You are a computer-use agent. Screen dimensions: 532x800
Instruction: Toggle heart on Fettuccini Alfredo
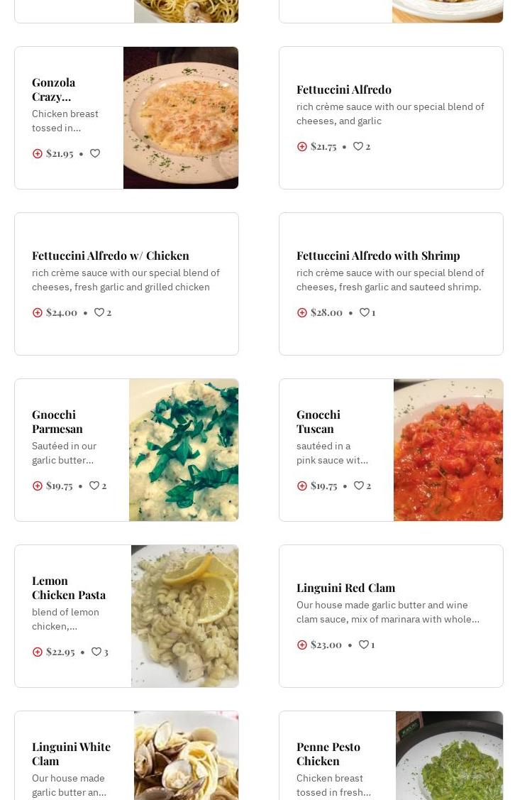(358, 146)
